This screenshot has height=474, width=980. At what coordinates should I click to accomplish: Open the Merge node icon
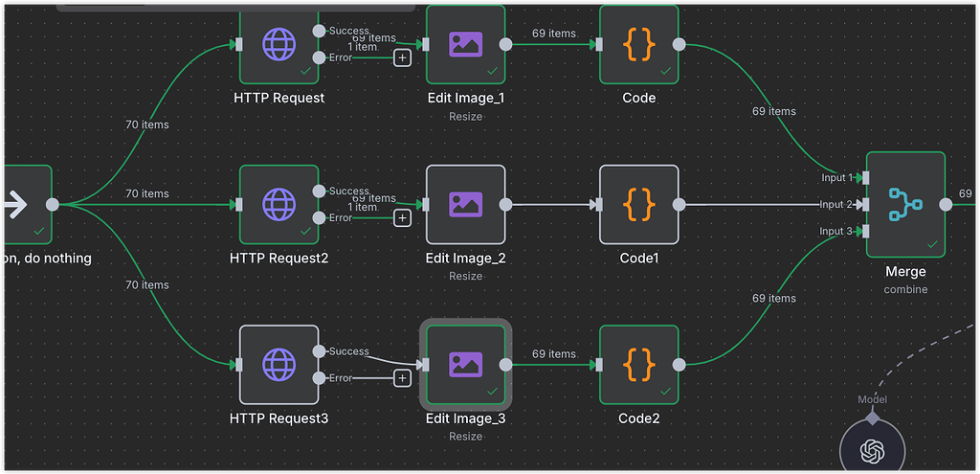pyautogui.click(x=905, y=205)
